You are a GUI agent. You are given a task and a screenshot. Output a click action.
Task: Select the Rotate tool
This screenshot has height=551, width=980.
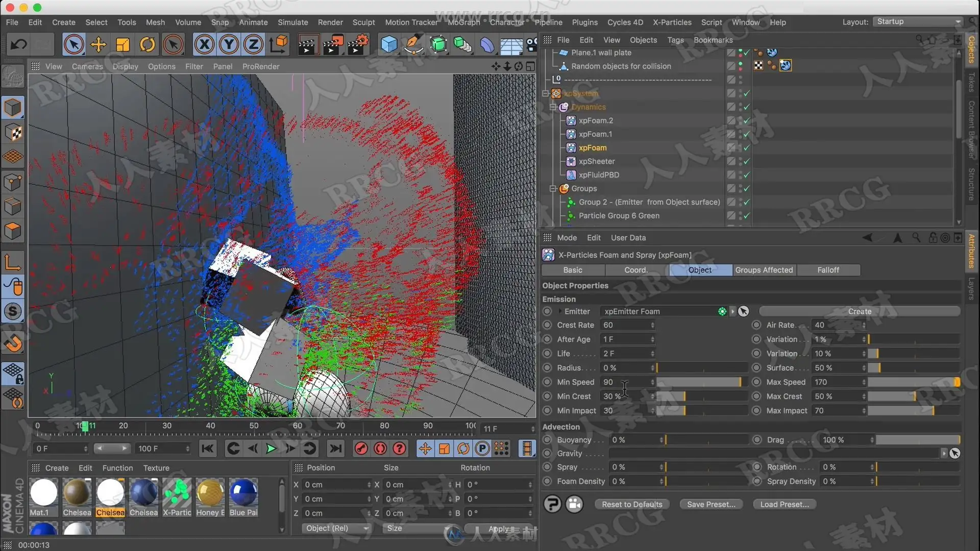pos(147,45)
